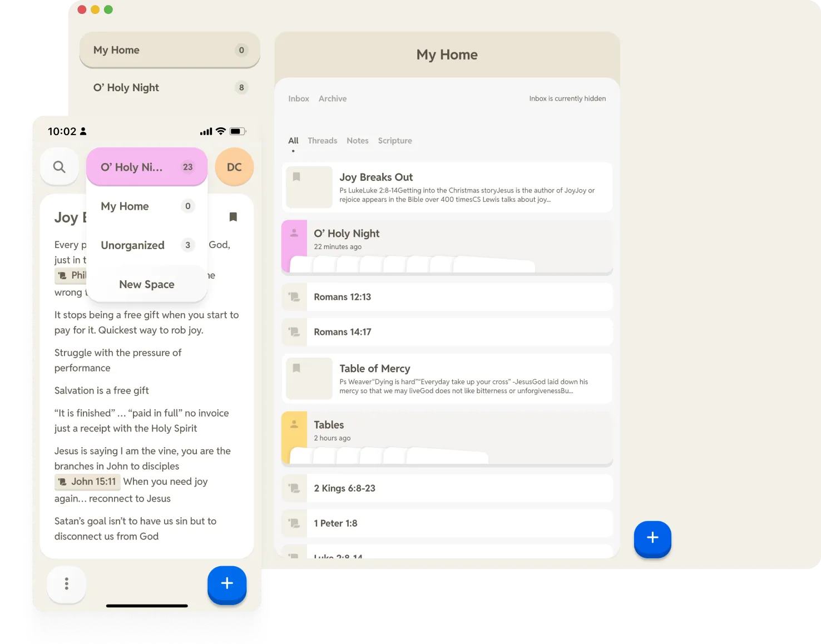Show the currently hidden Inbox

567,98
